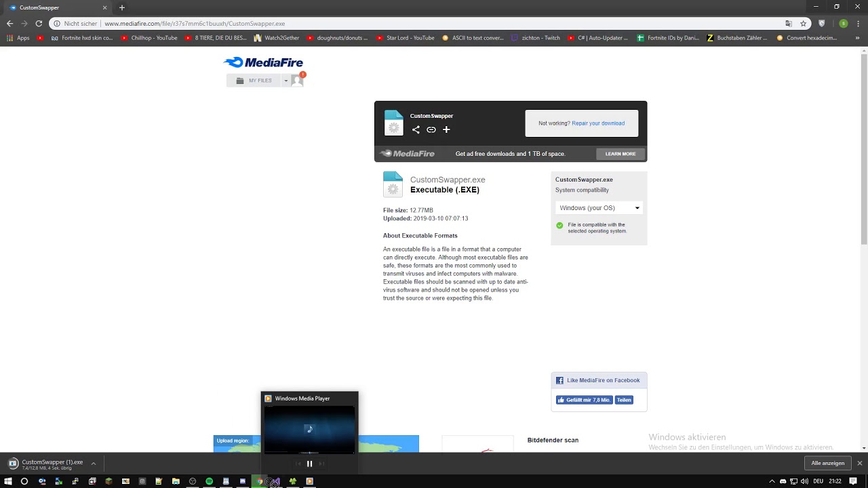Click the volume speaker icon in tray
The width and height of the screenshot is (868, 488).
coord(804,481)
